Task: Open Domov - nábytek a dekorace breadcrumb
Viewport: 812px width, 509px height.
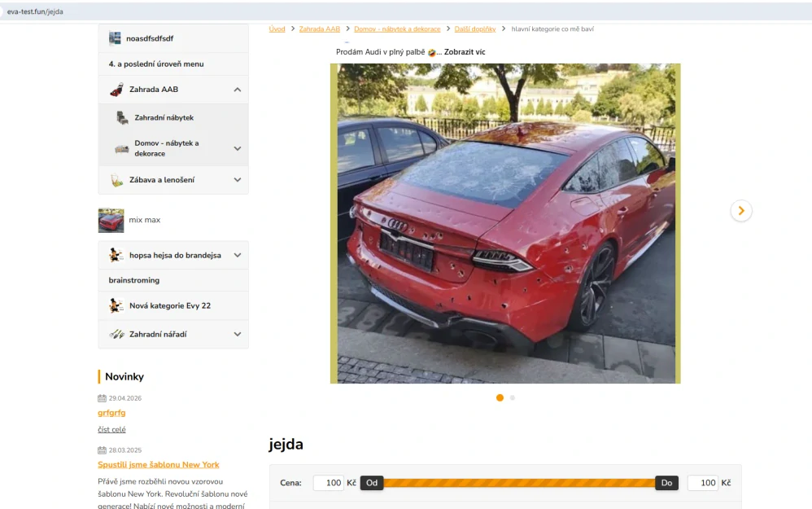Action: click(x=397, y=29)
